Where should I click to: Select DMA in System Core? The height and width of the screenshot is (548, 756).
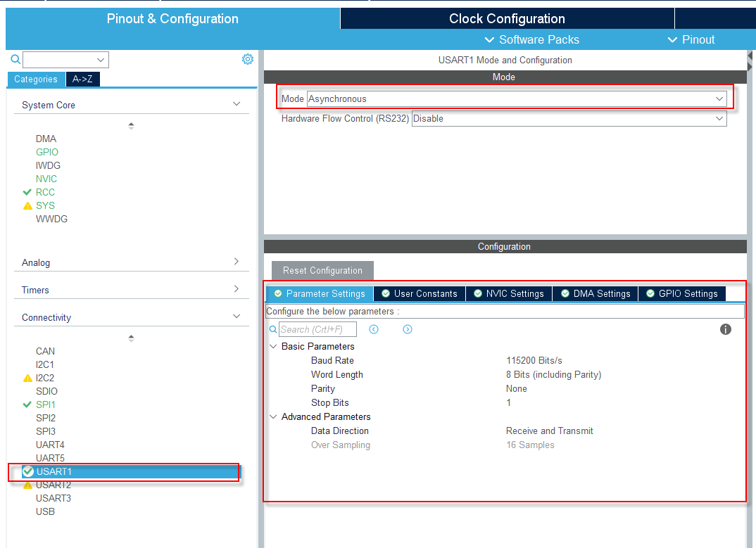click(x=46, y=139)
